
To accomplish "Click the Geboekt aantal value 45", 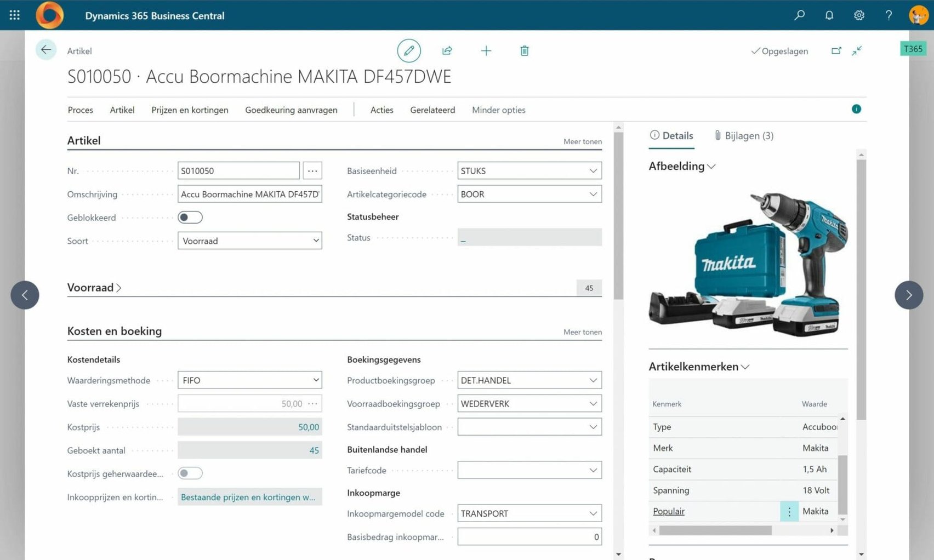I will (250, 450).
